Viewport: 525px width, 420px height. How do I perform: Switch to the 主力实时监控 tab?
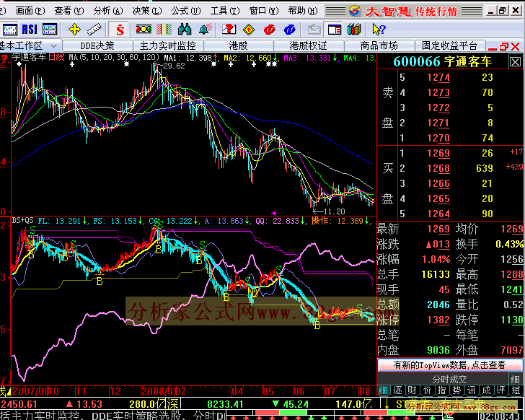[x=168, y=45]
